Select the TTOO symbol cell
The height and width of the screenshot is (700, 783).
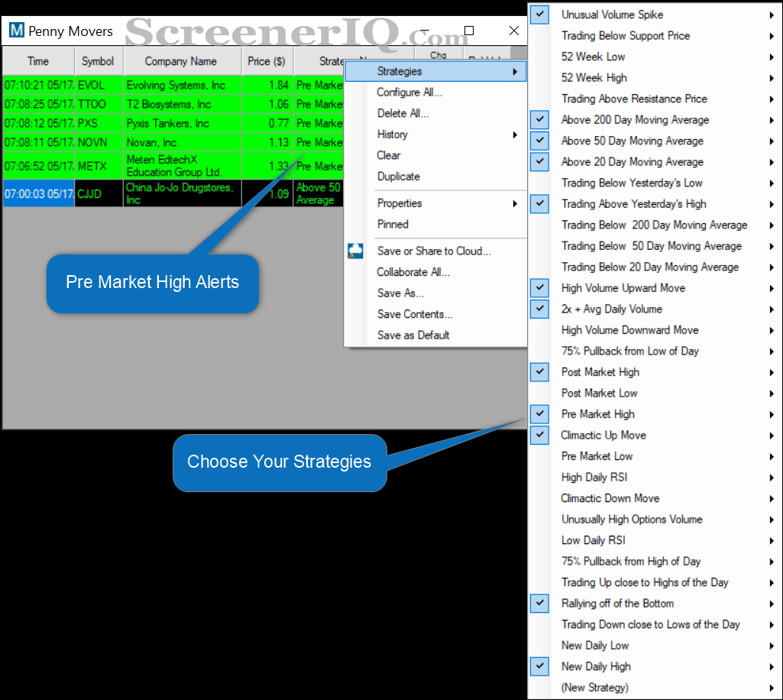point(99,105)
